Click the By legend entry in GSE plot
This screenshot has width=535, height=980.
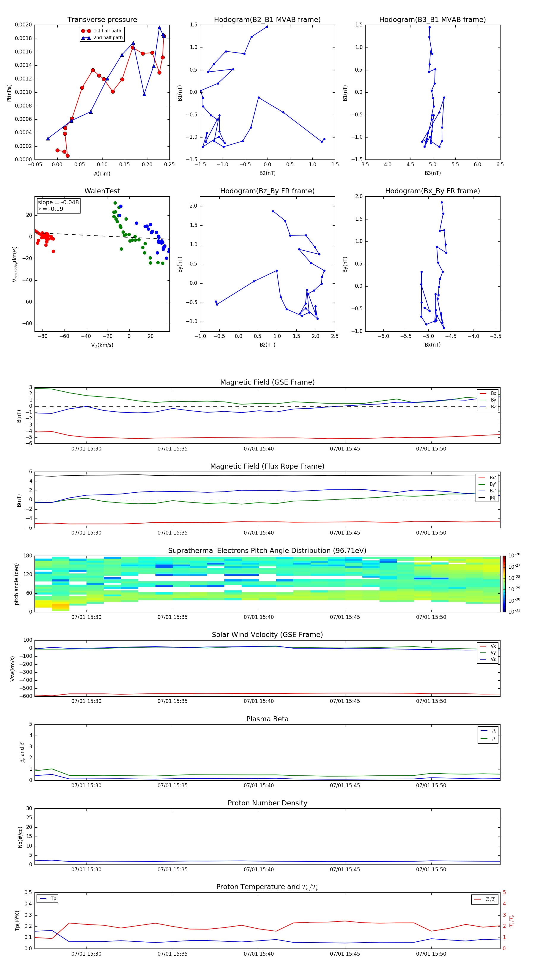(x=488, y=400)
